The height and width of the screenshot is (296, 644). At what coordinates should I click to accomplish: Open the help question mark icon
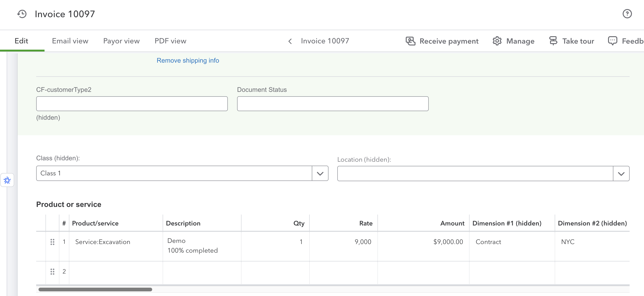[x=627, y=14]
